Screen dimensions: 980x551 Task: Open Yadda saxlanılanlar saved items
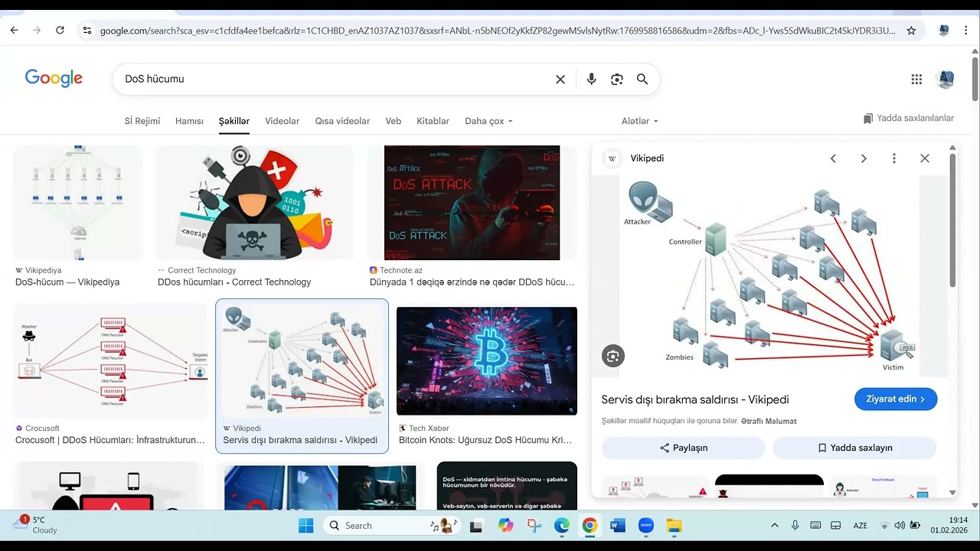(909, 119)
